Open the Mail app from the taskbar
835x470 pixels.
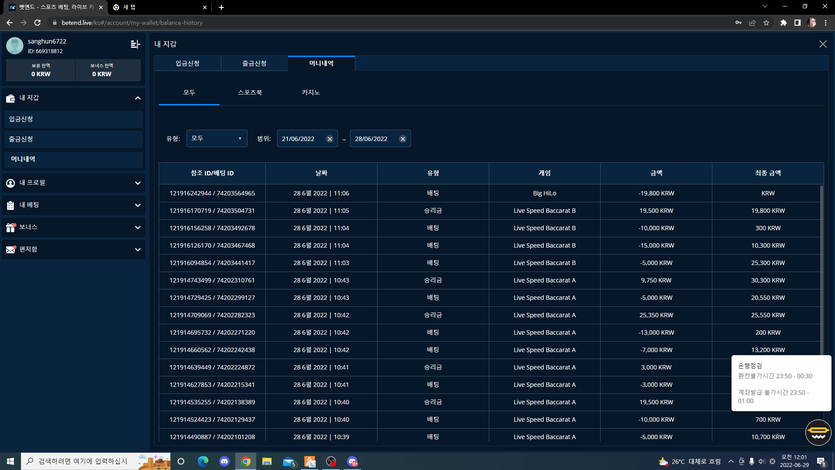coord(288,461)
